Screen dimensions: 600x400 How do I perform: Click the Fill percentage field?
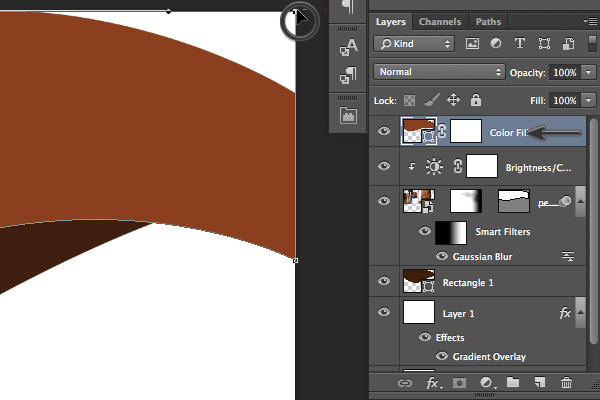coord(565,101)
